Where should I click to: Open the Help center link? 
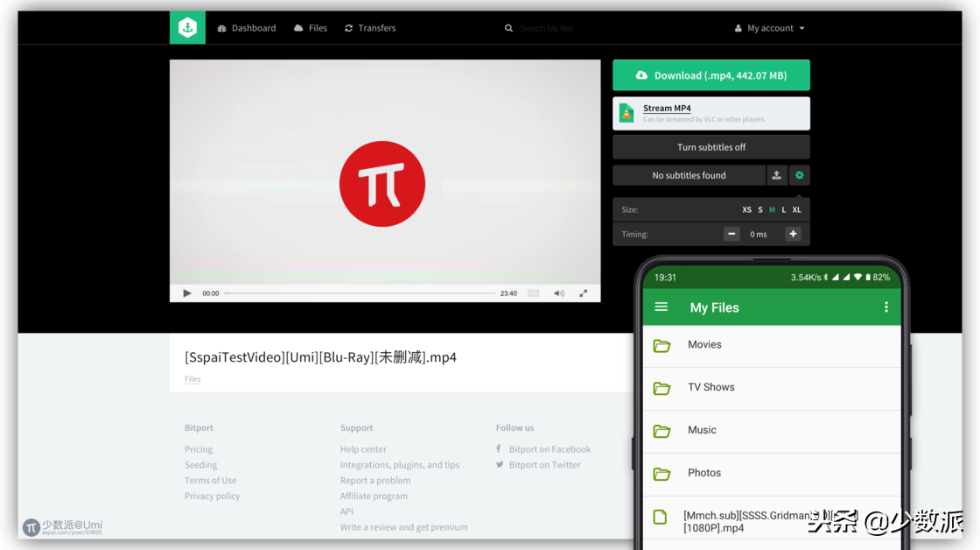click(363, 449)
